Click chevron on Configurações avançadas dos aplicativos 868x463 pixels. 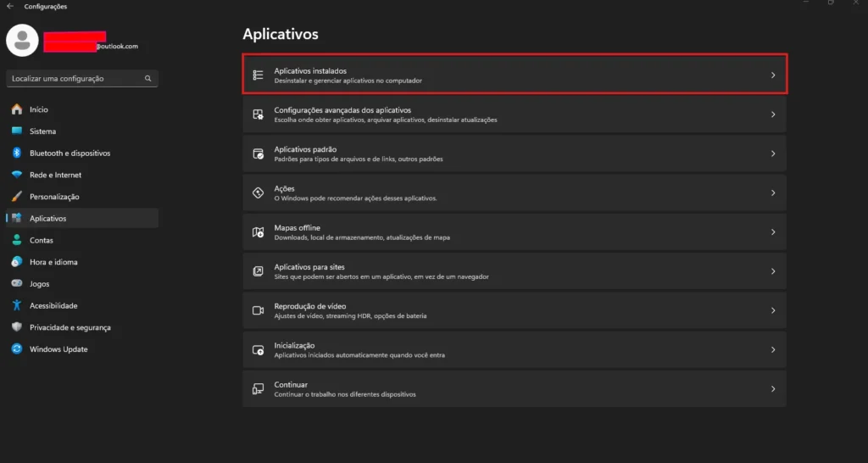pos(773,114)
